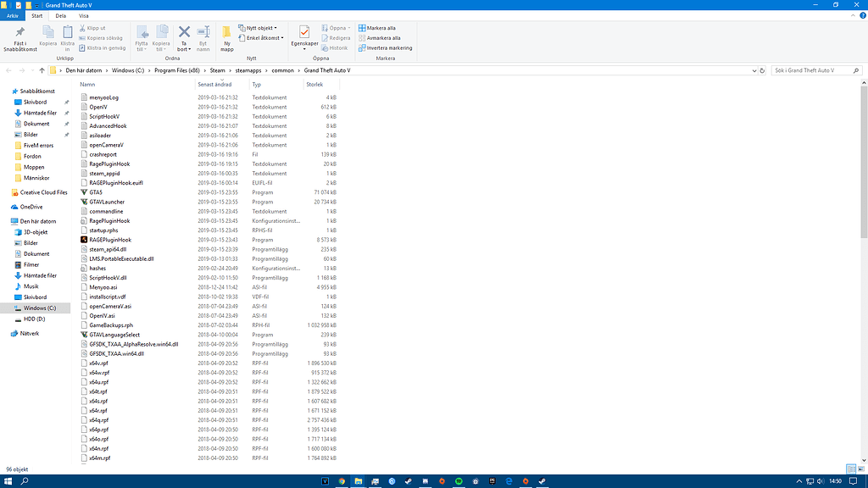Launch Steam from the taskbar
The width and height of the screenshot is (868, 488).
coord(408,480)
